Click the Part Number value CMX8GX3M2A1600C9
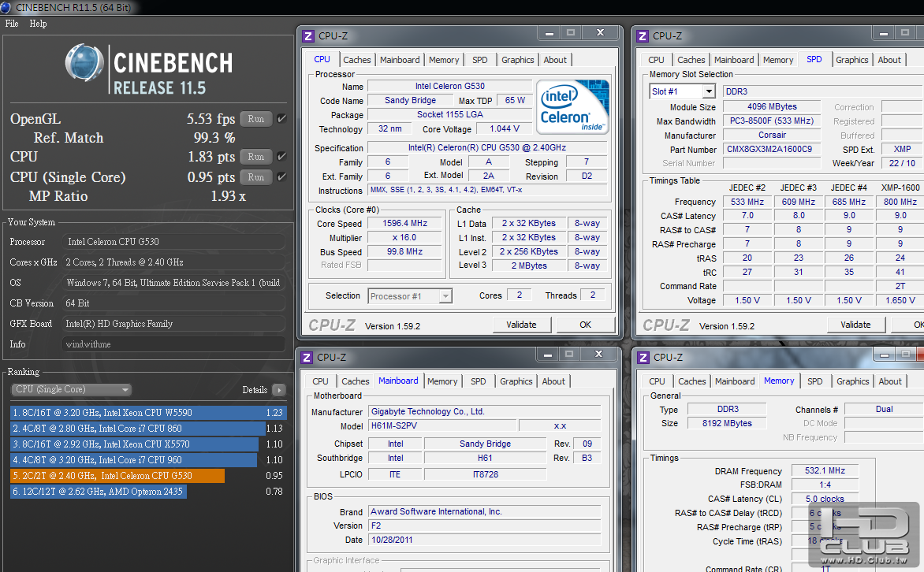Screen dimensions: 924x572 [x=771, y=149]
